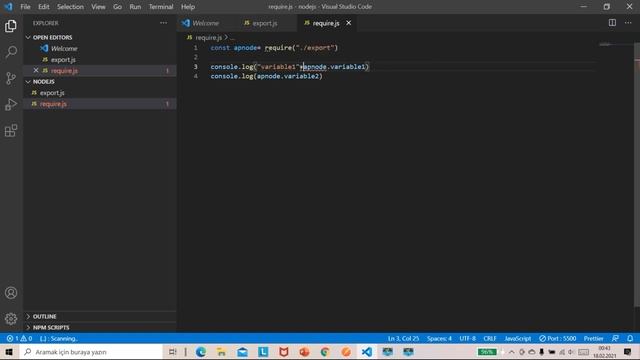Open the Accounts menu icon
The image size is (640, 360).
[x=11, y=293]
